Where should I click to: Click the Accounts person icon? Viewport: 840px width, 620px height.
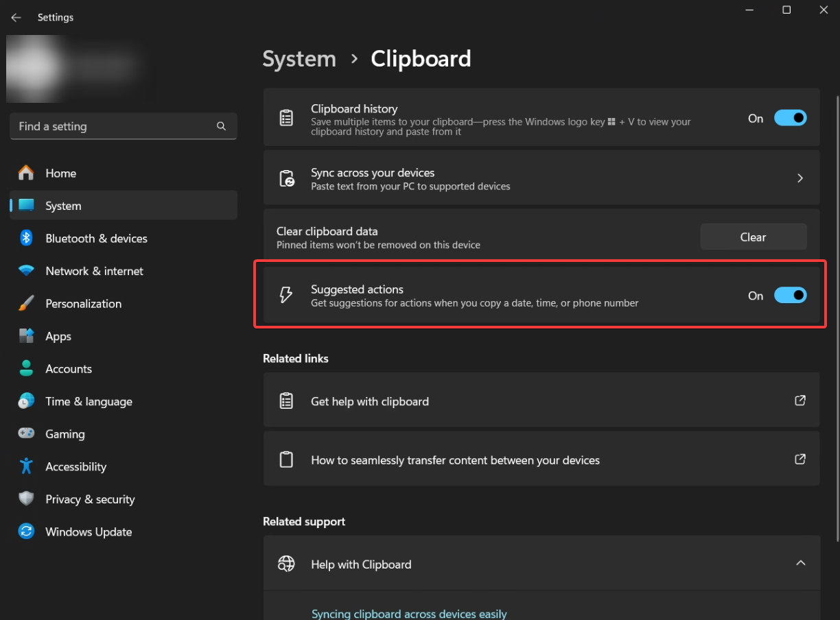click(x=26, y=368)
